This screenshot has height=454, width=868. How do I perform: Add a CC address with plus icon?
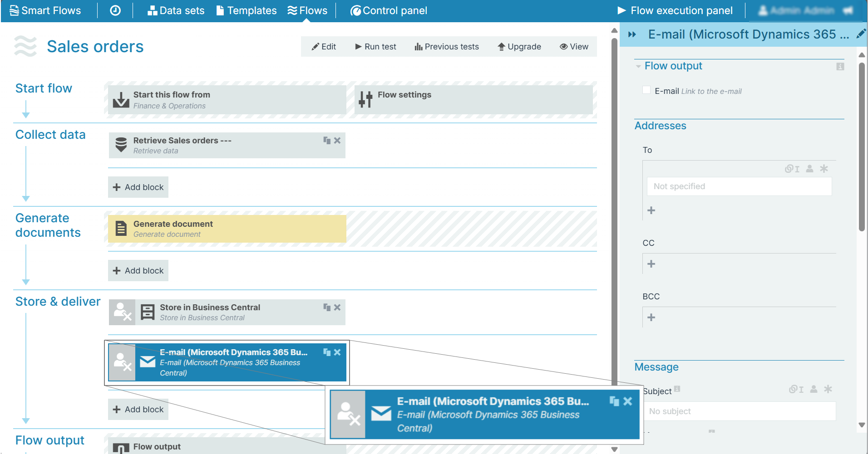tap(651, 264)
